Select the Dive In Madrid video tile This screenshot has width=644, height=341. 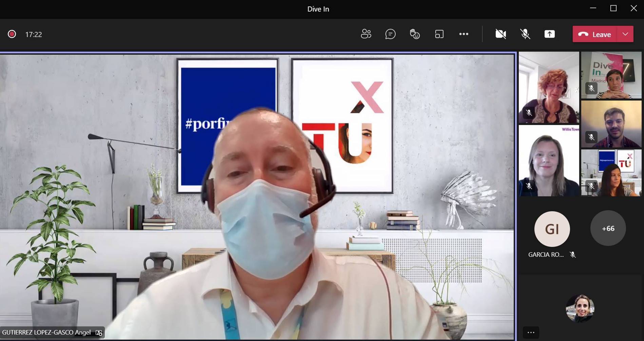click(611, 75)
